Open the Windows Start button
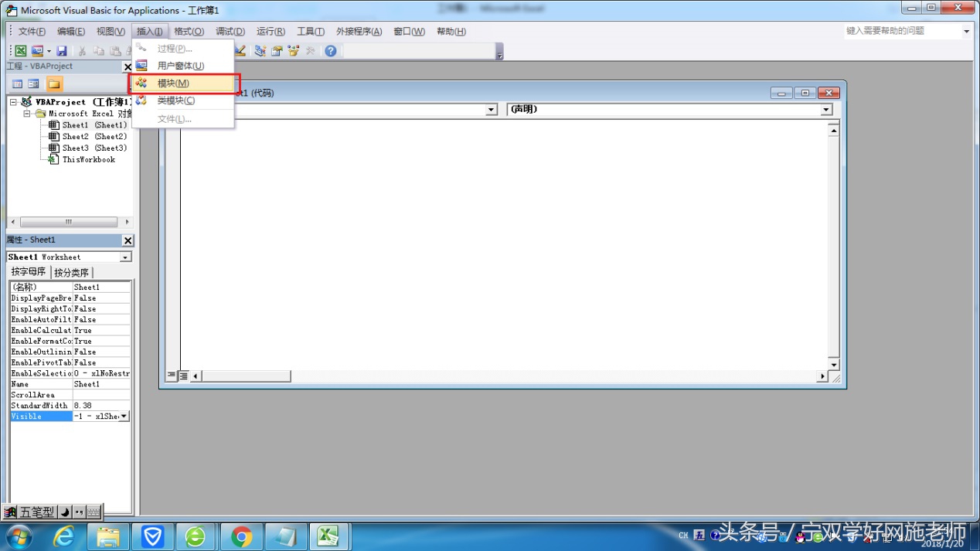This screenshot has width=980, height=551. pyautogui.click(x=19, y=536)
